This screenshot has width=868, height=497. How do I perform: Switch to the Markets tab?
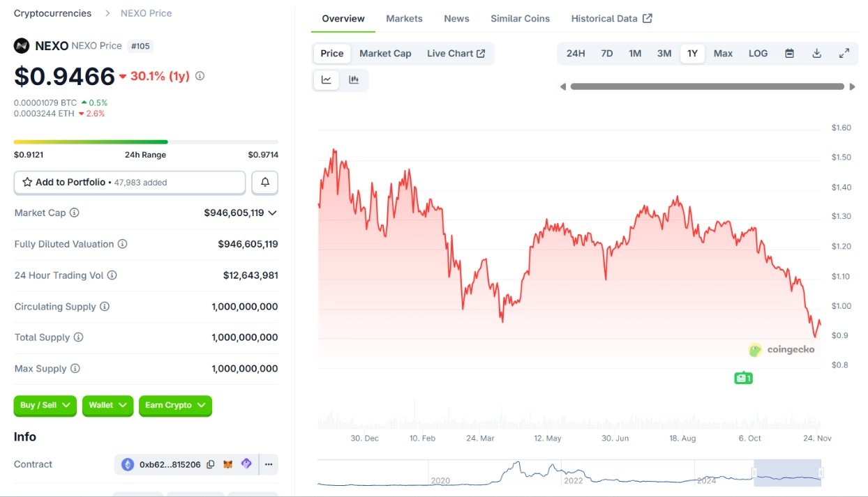(x=404, y=19)
